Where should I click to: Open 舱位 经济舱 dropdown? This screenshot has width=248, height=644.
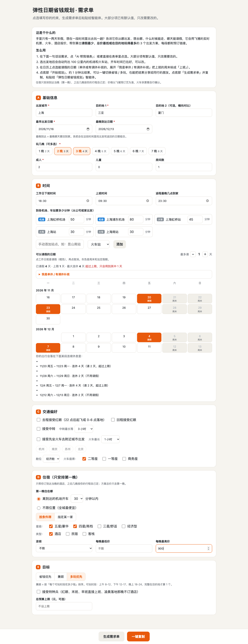click(51, 459)
